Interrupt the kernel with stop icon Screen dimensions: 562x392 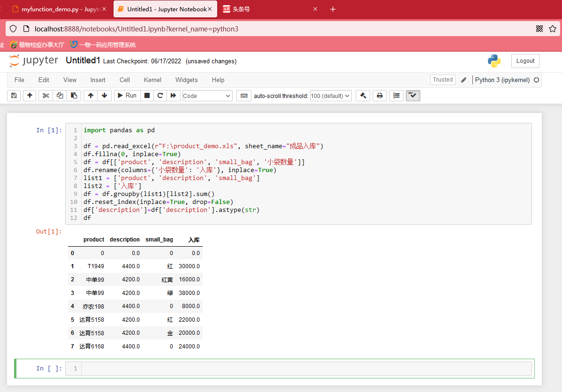point(147,96)
